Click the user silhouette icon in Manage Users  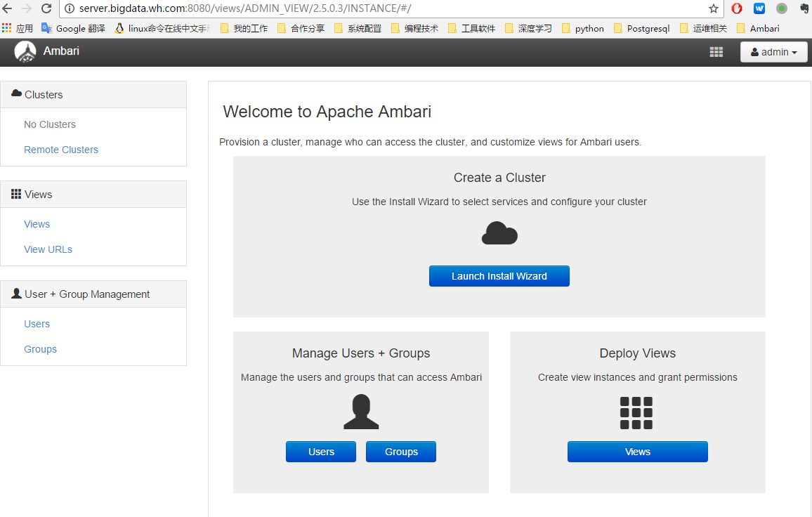tap(362, 412)
